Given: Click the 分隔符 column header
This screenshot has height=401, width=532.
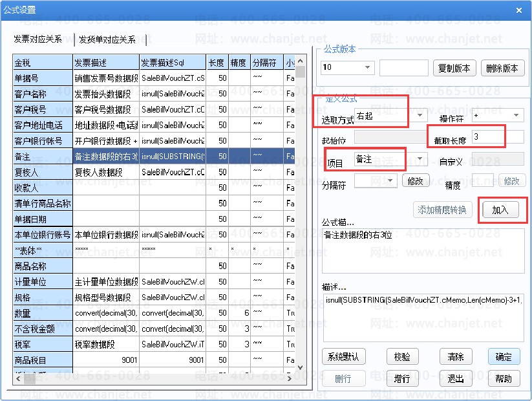Looking at the screenshot, I should point(267,63).
